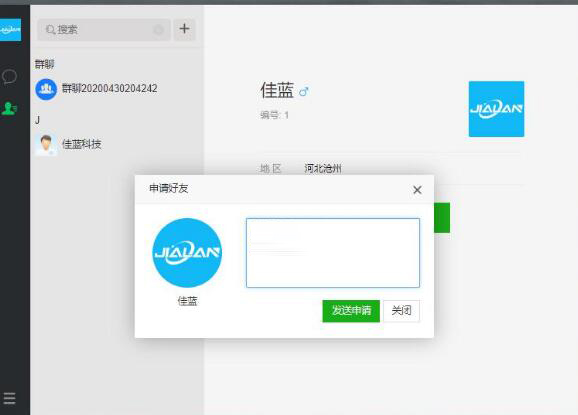Click the round JIALAN avatar in dialog
Screen dimensions: 578x415
click(187, 253)
